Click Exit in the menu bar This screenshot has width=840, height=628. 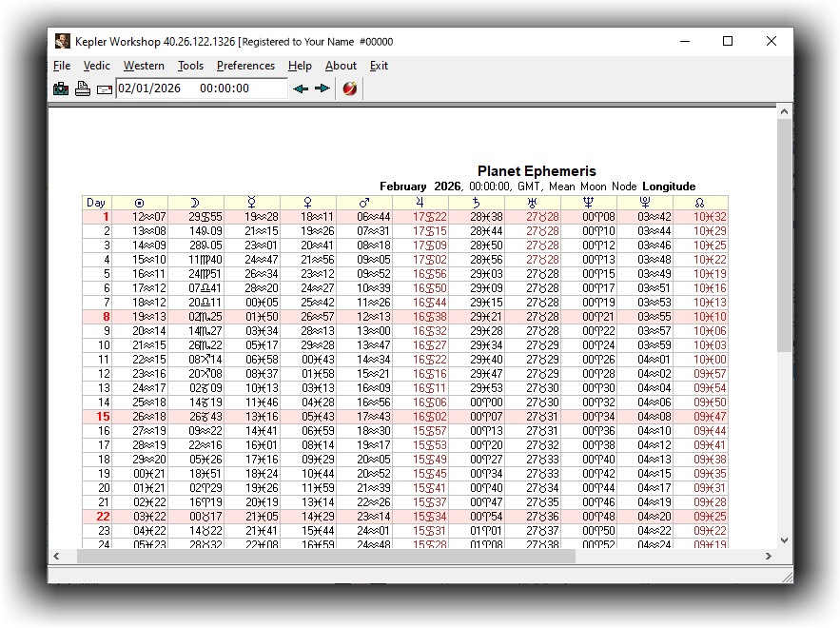click(379, 66)
